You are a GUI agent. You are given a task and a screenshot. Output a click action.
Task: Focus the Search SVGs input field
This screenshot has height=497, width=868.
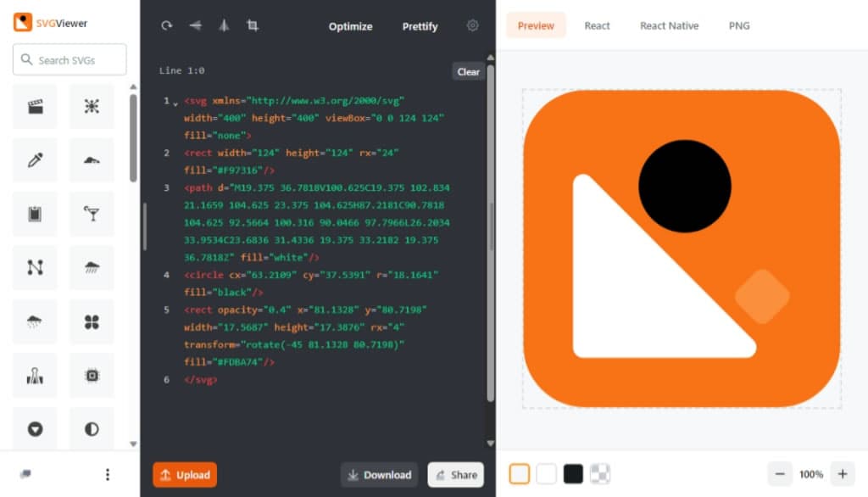coord(70,59)
